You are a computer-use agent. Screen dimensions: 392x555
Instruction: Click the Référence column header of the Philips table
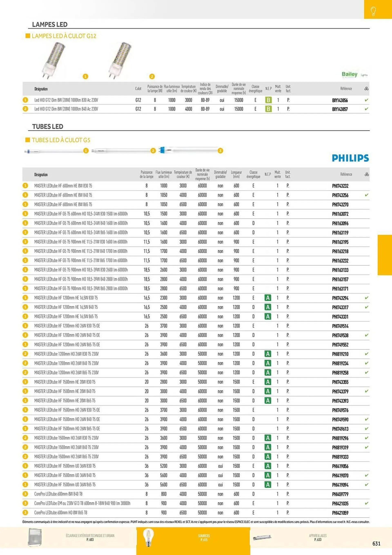[346, 174]
